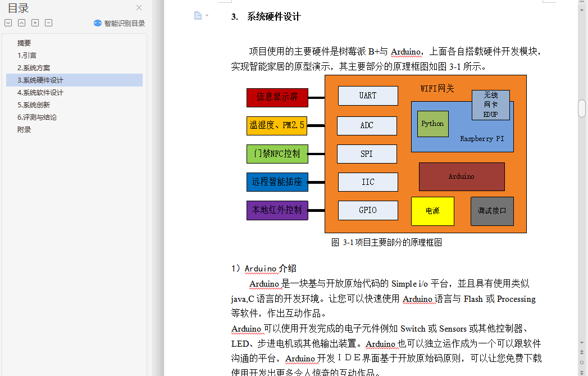Open 附录 in the outline list

click(24, 130)
